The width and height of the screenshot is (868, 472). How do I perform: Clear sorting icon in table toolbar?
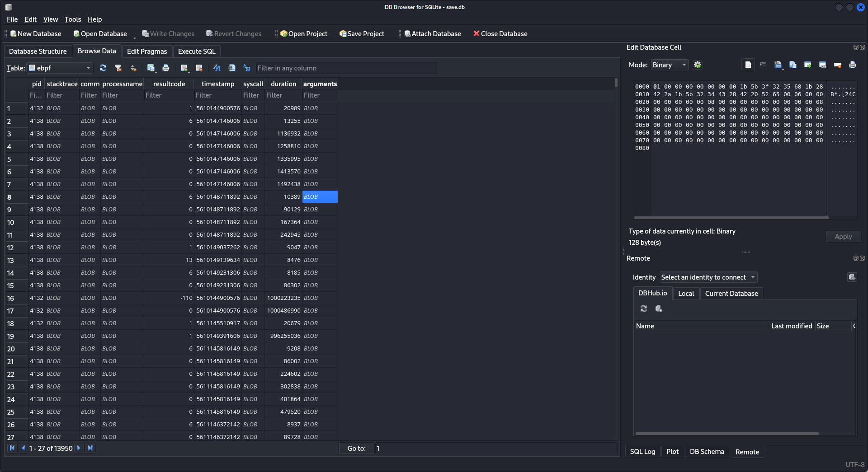pyautogui.click(x=133, y=68)
